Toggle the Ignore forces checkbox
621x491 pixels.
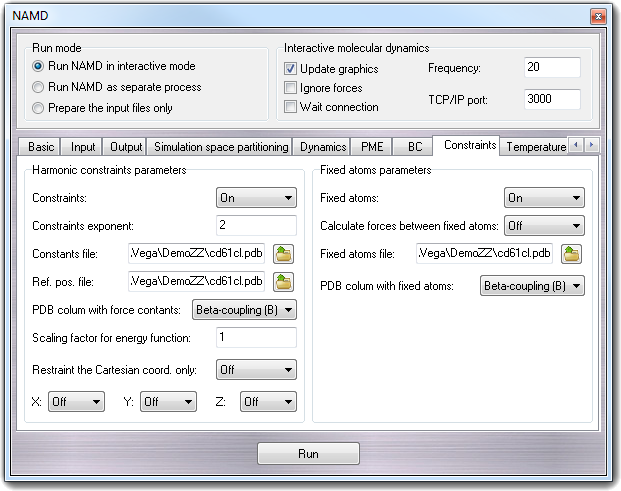pos(291,88)
